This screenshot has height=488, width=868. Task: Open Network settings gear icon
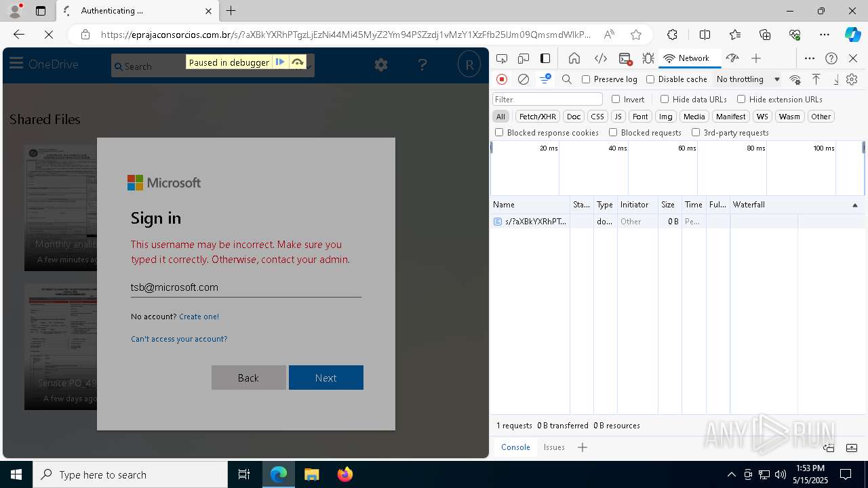coord(852,79)
